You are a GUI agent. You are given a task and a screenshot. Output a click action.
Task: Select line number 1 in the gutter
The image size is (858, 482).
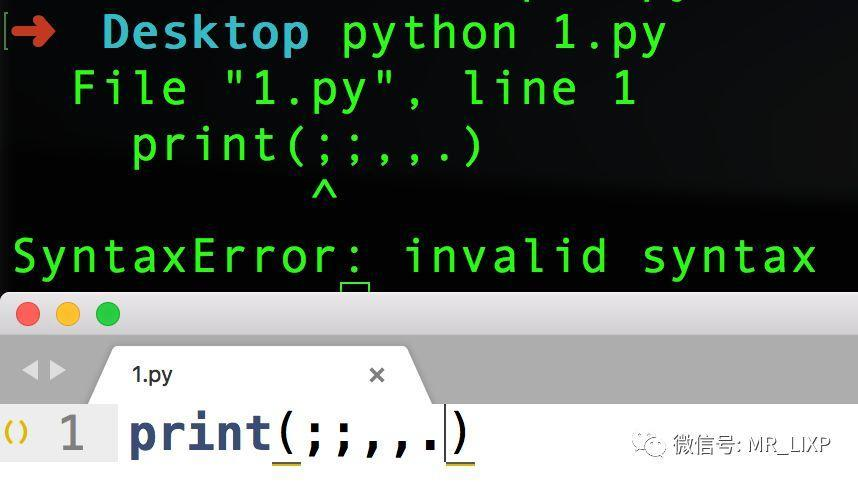[72, 433]
